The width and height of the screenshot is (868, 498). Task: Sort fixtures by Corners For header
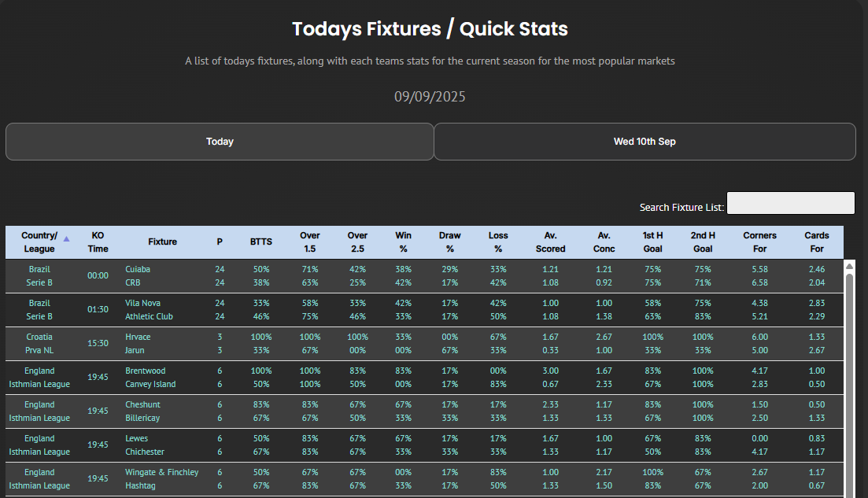click(x=759, y=242)
